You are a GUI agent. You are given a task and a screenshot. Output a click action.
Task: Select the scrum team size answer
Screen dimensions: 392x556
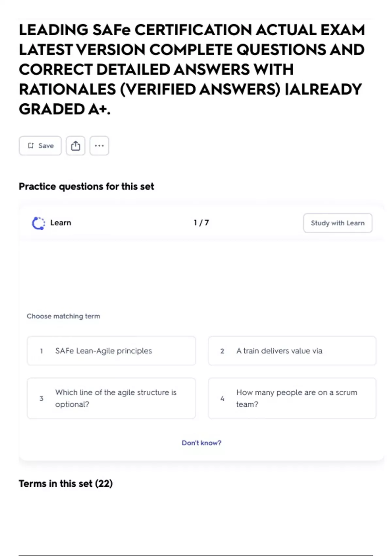[x=292, y=398]
